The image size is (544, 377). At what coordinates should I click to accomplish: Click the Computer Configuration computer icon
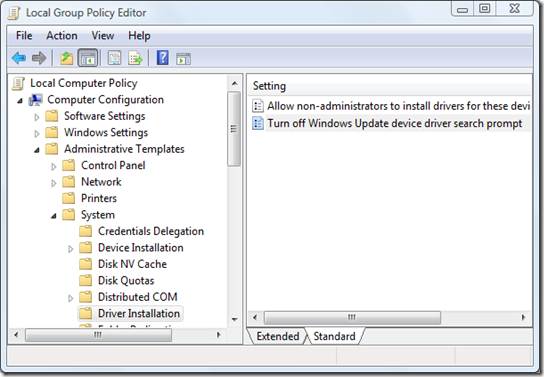click(35, 100)
